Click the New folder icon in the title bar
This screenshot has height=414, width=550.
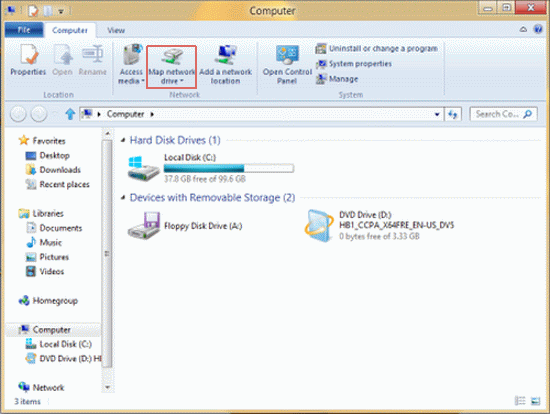[x=48, y=11]
